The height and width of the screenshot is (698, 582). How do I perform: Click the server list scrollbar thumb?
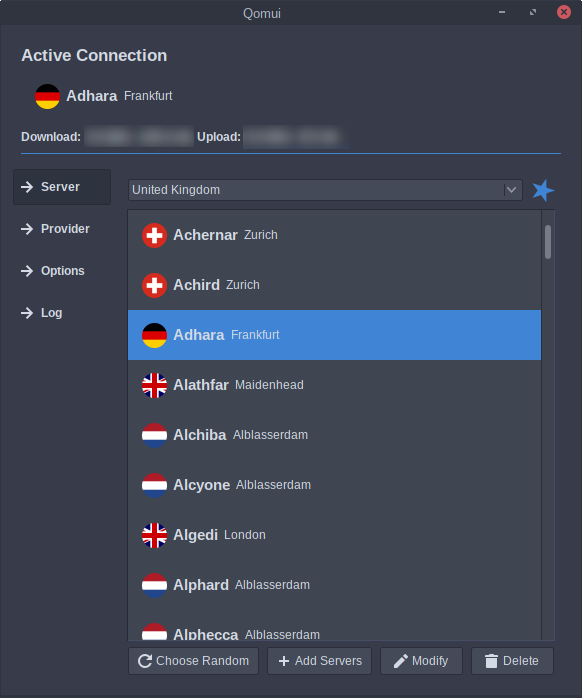tap(548, 242)
